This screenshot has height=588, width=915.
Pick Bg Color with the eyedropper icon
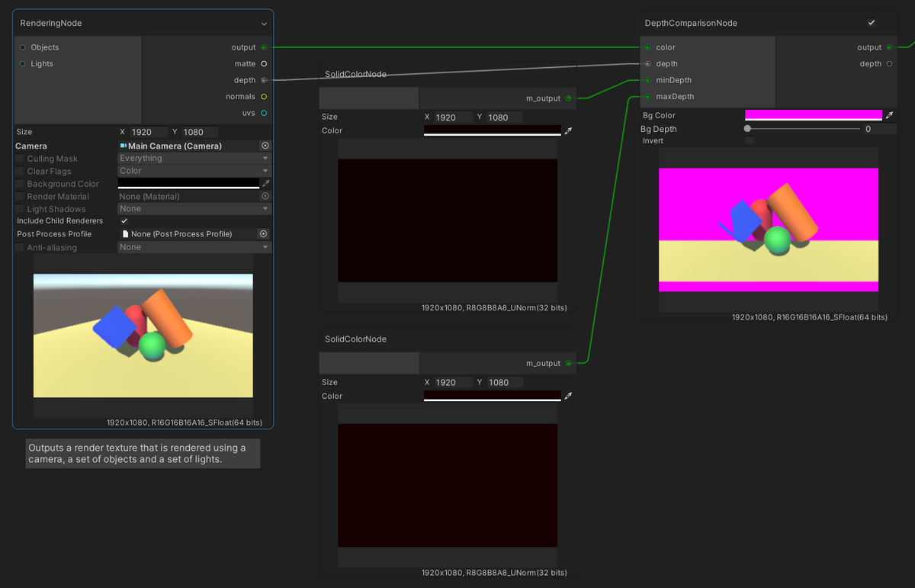[889, 115]
